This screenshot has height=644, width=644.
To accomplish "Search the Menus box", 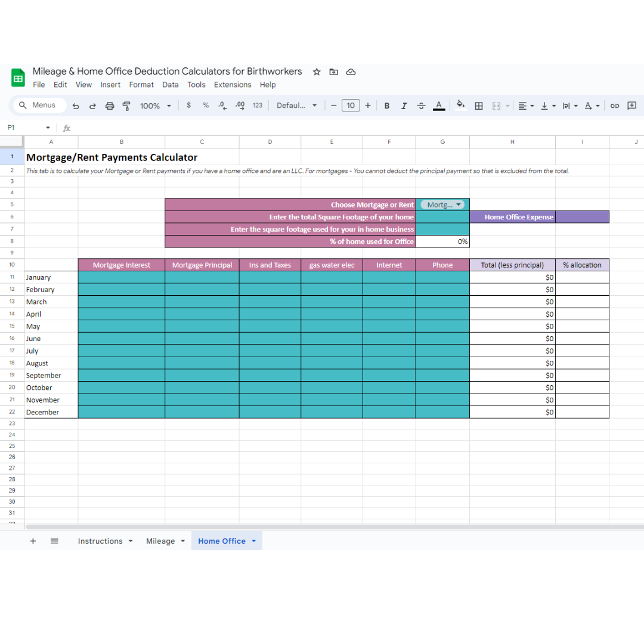I will [40, 105].
